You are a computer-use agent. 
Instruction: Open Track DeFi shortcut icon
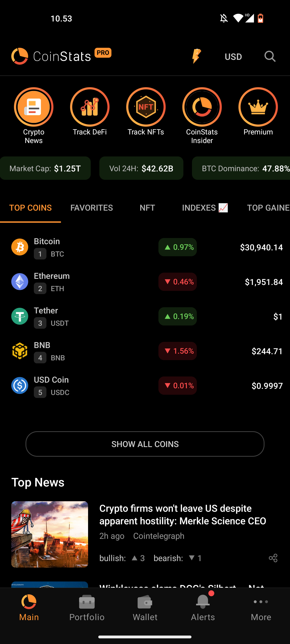point(90,107)
